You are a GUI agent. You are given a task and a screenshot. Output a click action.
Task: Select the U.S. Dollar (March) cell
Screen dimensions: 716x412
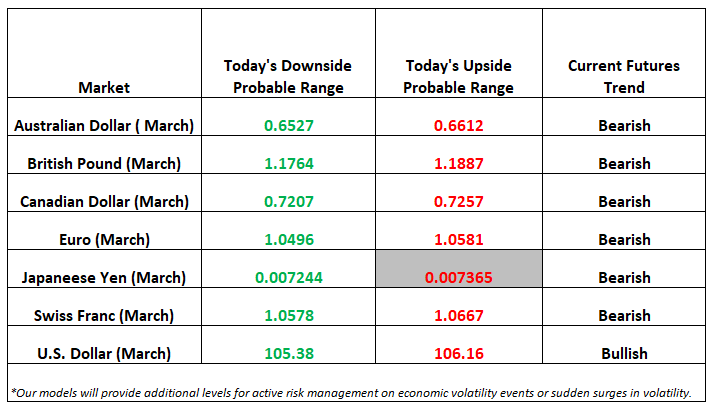tap(104, 345)
